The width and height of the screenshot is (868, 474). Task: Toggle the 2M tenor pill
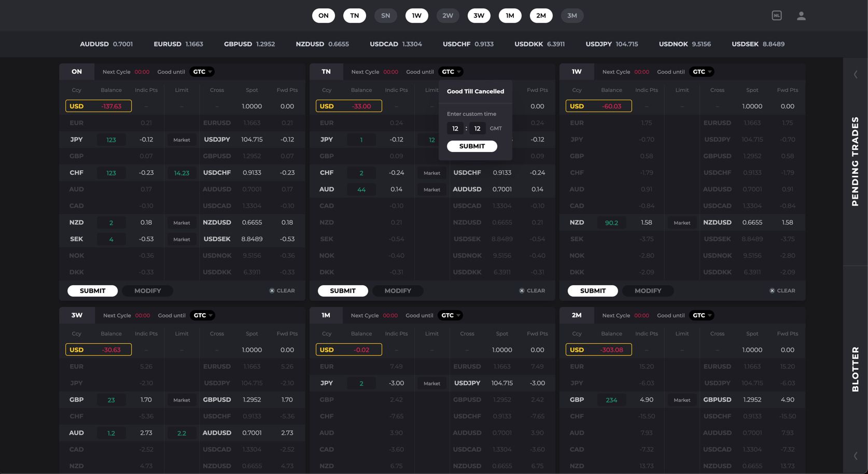(541, 16)
